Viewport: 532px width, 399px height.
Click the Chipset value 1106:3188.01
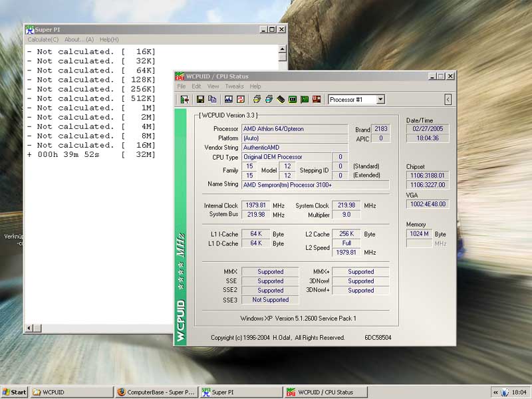[x=428, y=176]
